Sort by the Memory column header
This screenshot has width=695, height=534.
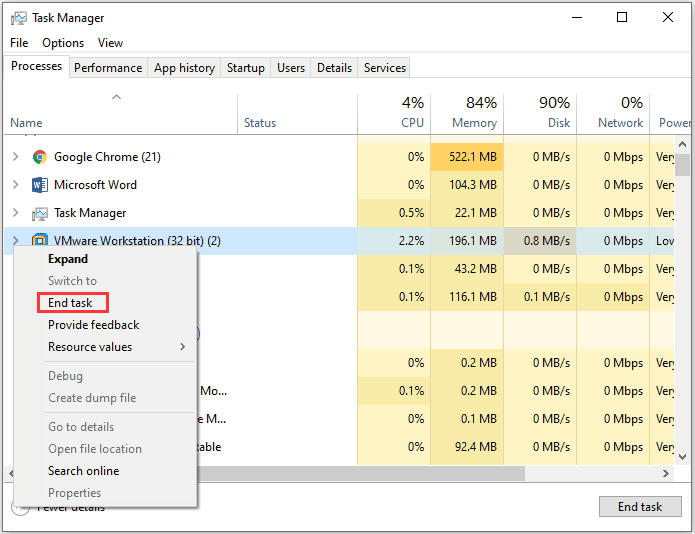tap(467, 113)
